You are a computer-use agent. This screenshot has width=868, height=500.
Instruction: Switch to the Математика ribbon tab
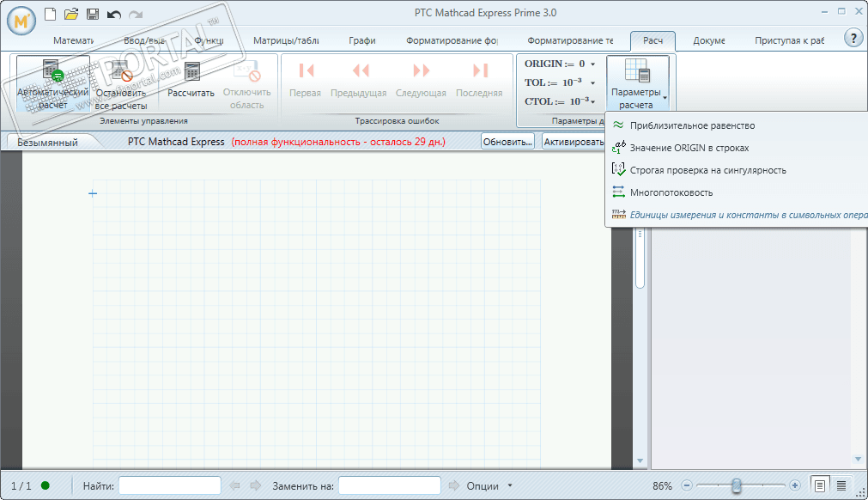(73, 40)
